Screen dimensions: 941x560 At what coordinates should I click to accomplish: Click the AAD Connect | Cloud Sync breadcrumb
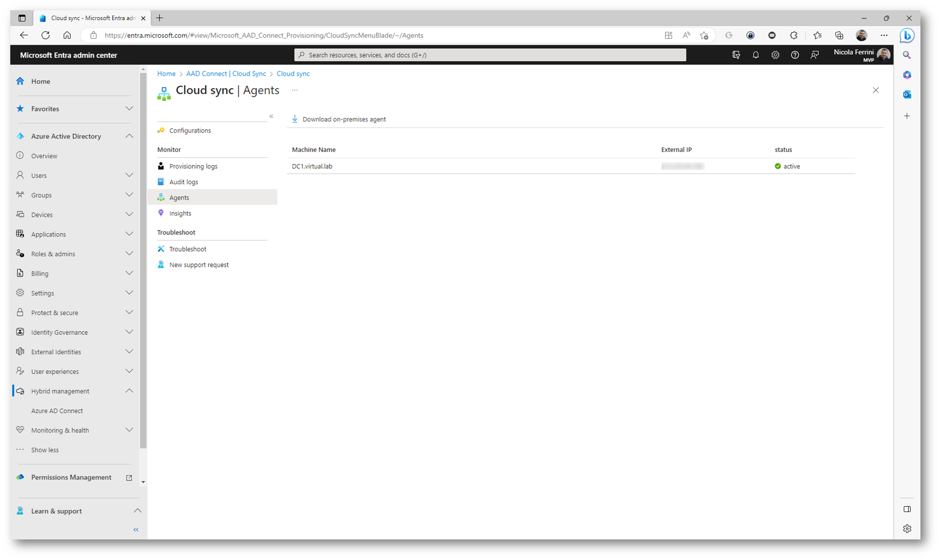click(x=226, y=73)
